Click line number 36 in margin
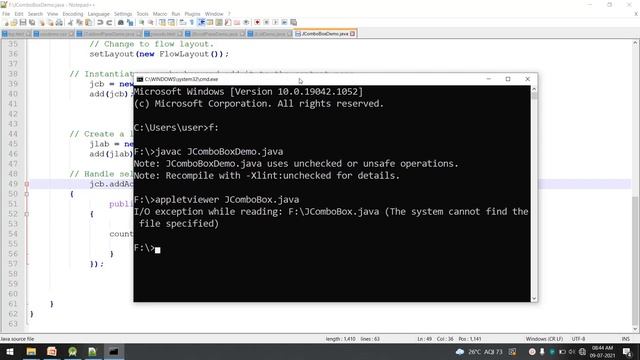 point(13,54)
